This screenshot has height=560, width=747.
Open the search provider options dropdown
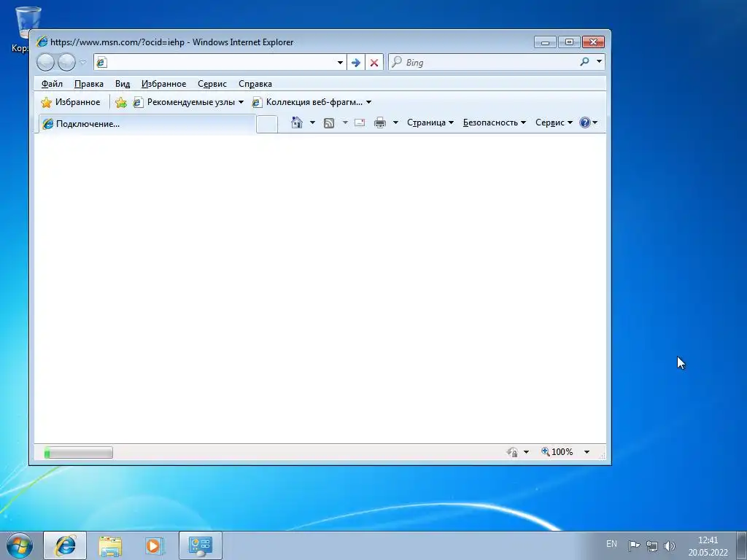pos(600,61)
